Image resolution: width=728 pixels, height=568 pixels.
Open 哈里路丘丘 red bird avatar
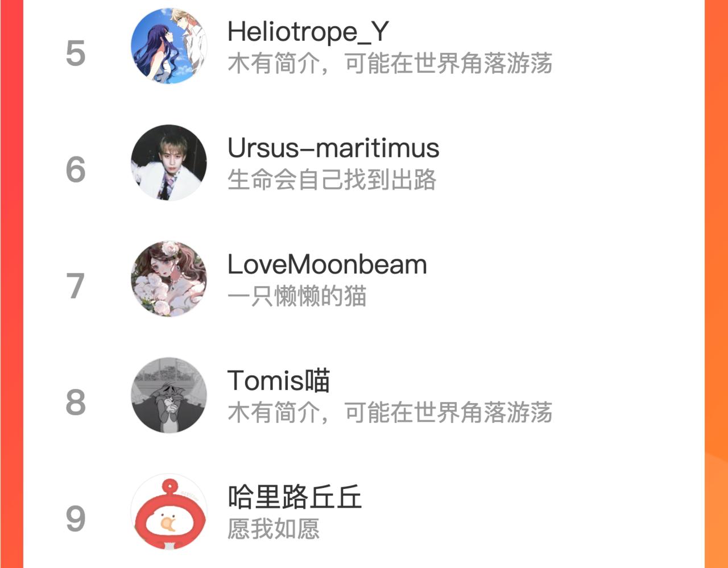coord(169,512)
